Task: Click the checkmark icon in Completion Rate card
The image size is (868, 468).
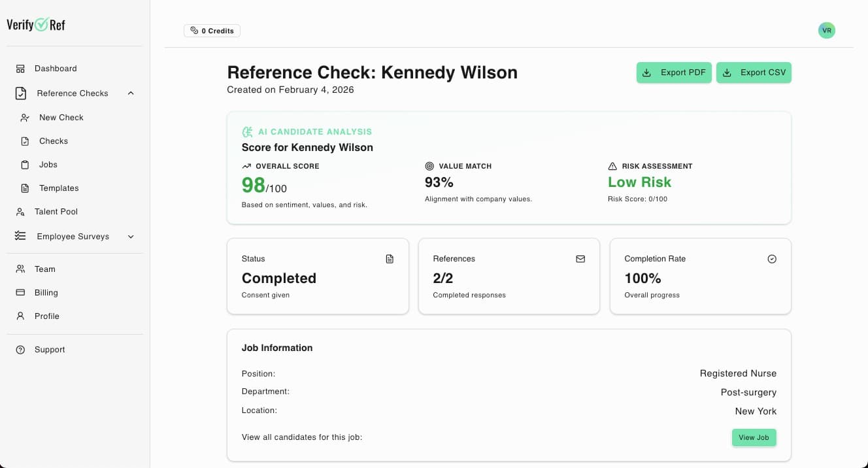Action: click(x=772, y=259)
